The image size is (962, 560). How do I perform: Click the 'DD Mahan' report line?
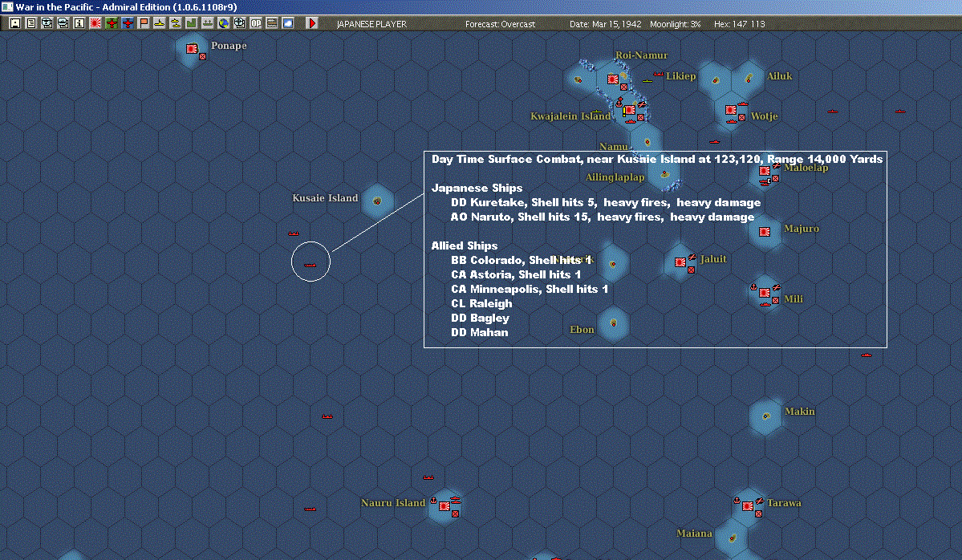point(479,332)
